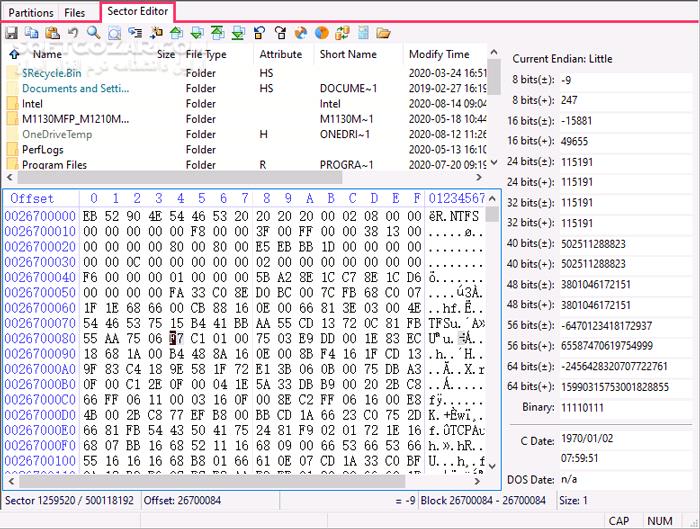
Task: Click the Current Endian: Little label
Action: point(562,59)
